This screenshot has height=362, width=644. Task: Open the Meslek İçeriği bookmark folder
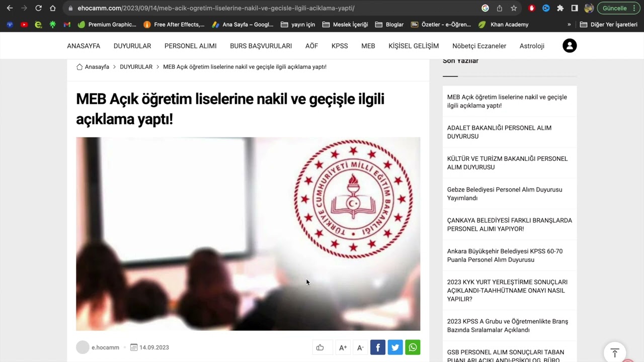coord(345,24)
